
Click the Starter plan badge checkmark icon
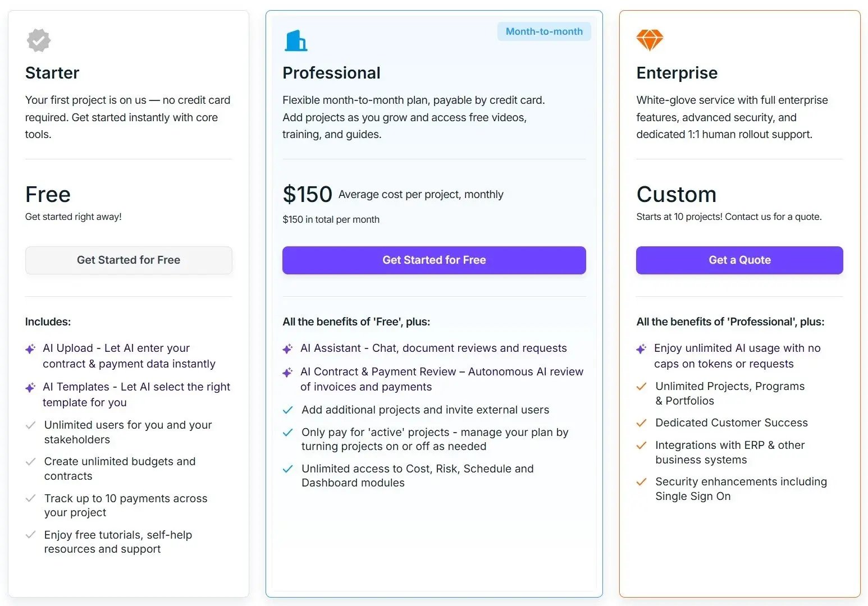[x=39, y=40]
